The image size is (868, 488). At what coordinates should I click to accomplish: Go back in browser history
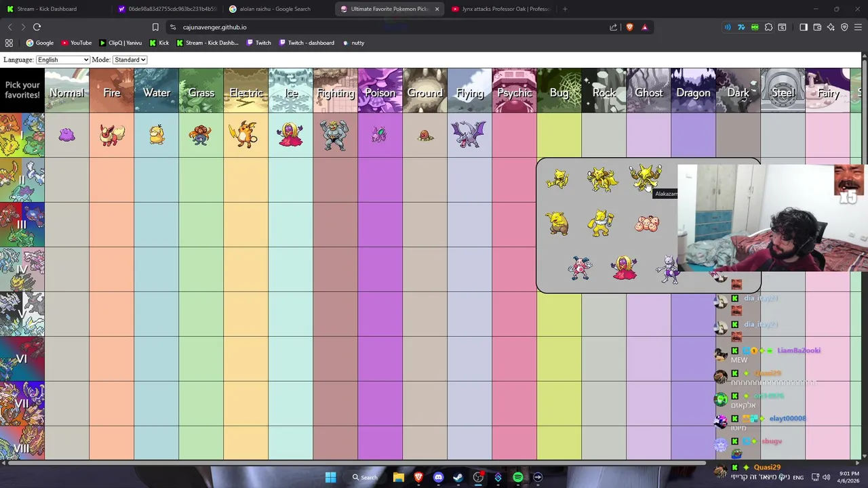point(9,27)
